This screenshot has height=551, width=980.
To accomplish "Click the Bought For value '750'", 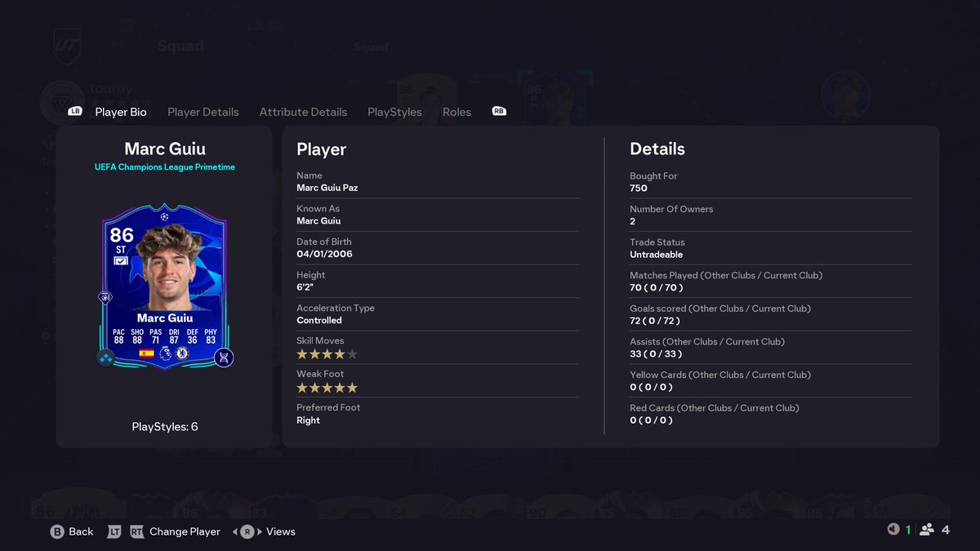I will (x=639, y=189).
